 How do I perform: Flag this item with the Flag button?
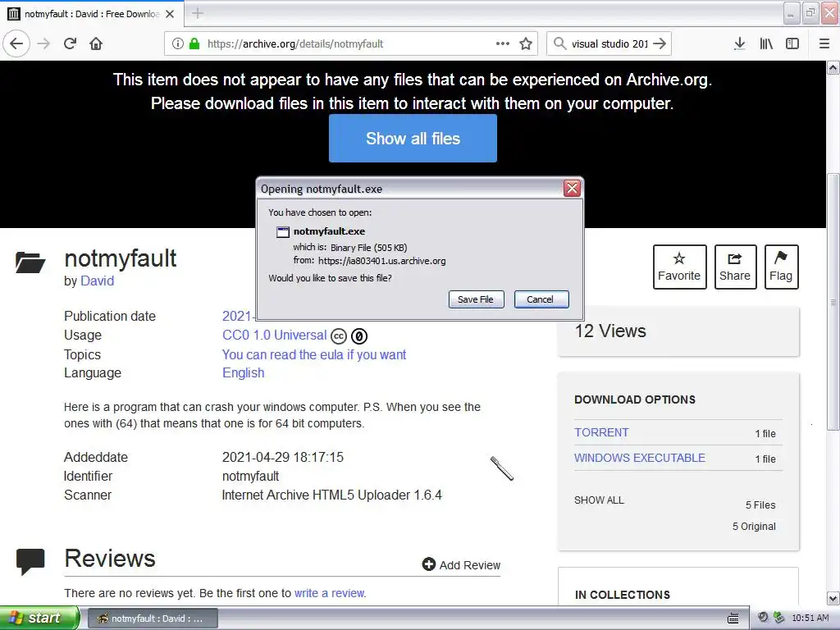pos(781,267)
